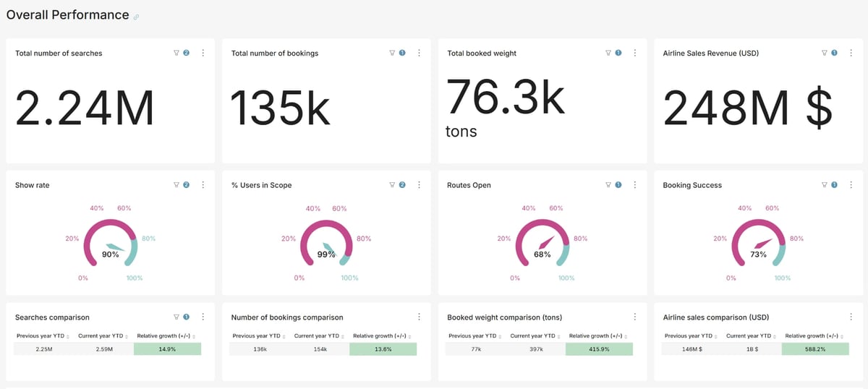Sort Current year YTD in Airline sales comparison

[774, 336]
